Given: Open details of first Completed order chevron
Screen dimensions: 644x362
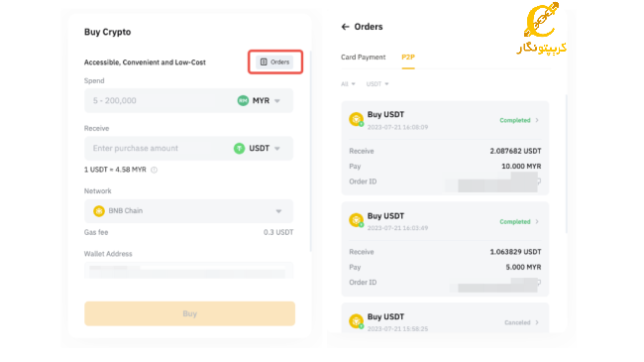Looking at the screenshot, I should click(537, 120).
